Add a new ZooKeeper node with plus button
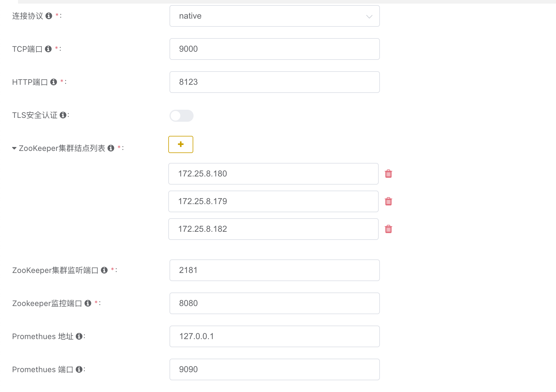 coord(181,144)
